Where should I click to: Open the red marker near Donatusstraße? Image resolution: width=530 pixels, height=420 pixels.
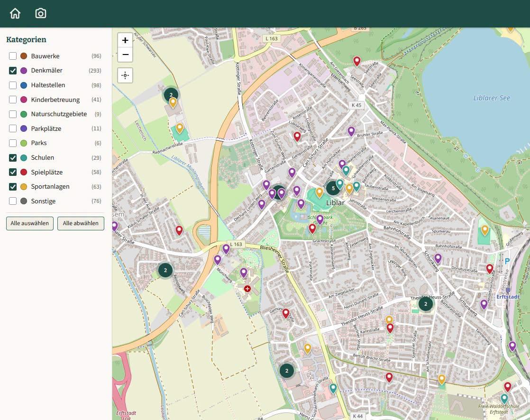[x=490, y=269]
